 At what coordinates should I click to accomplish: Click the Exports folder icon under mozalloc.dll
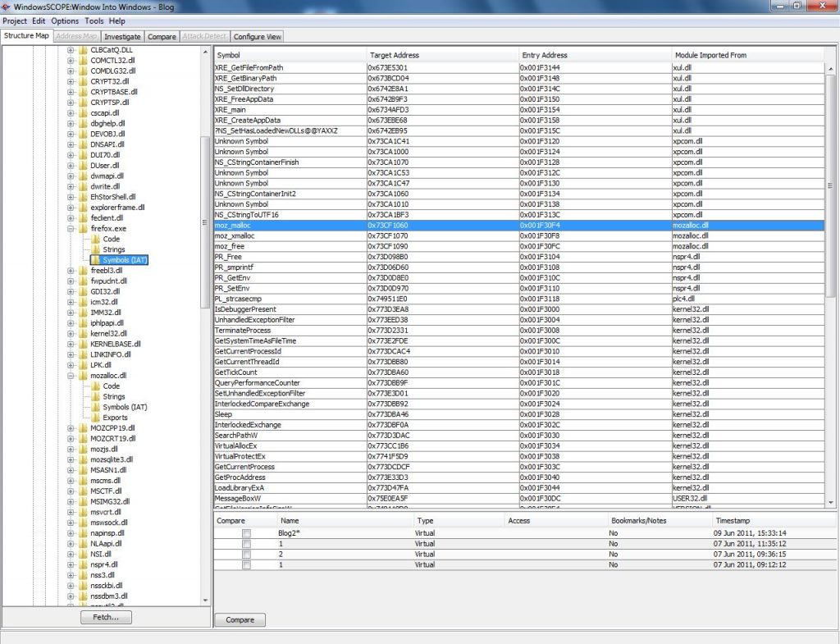(x=95, y=418)
